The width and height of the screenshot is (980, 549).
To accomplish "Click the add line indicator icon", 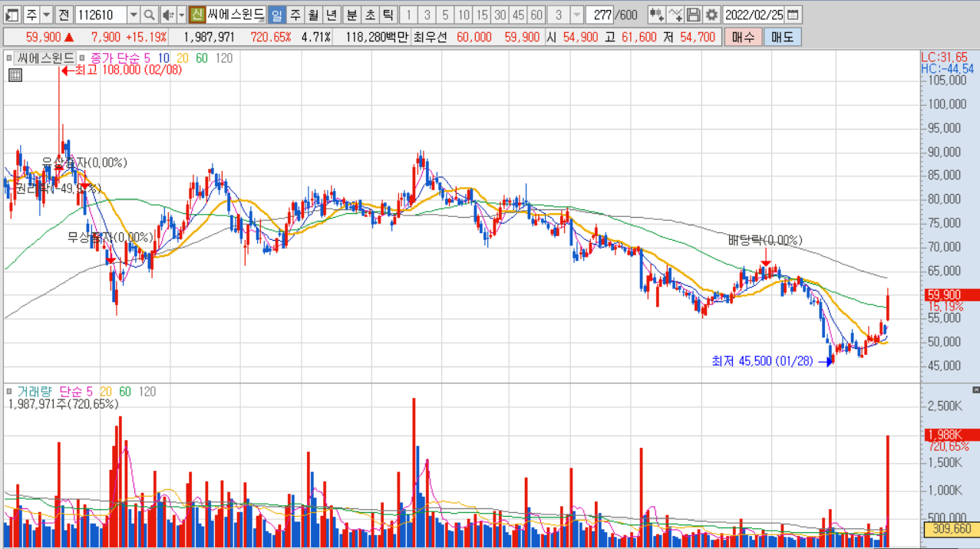I will [675, 15].
